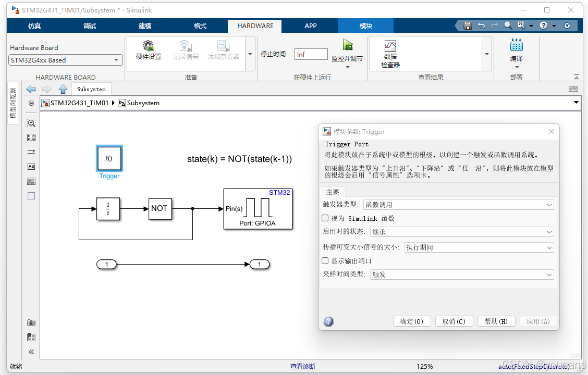Click the keyboard shortcut icon above canvas
The width and height of the screenshot is (588, 375).
(573, 89)
